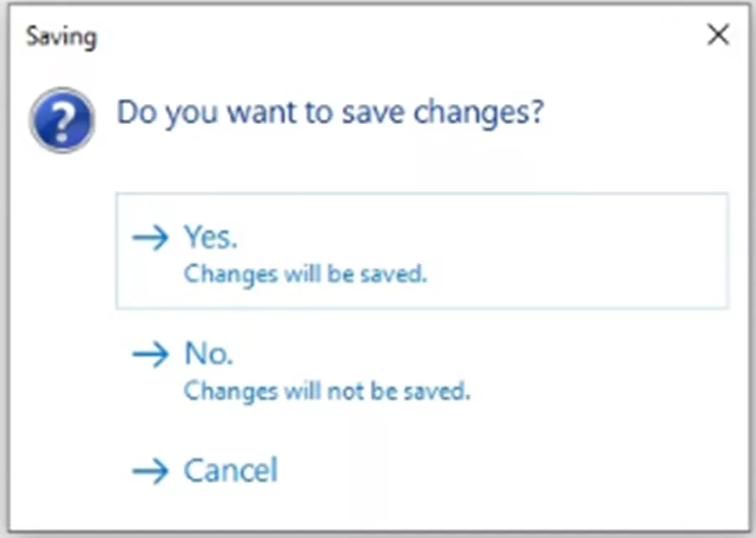
Task: Click the "Saving" window title text
Action: click(61, 36)
